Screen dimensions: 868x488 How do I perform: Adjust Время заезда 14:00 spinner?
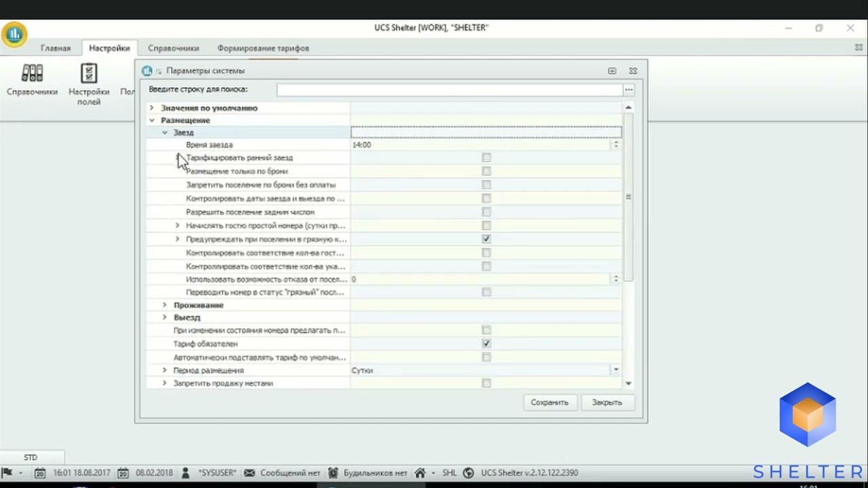[x=616, y=144]
